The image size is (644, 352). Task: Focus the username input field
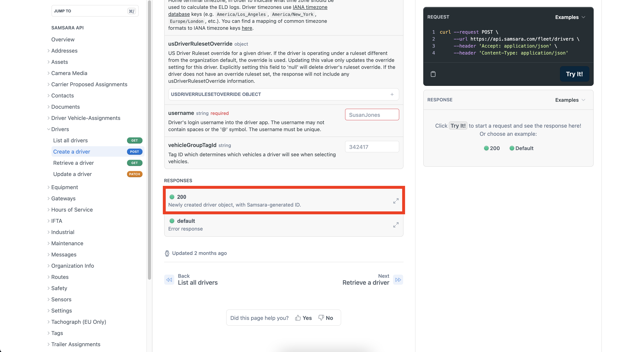click(x=372, y=114)
